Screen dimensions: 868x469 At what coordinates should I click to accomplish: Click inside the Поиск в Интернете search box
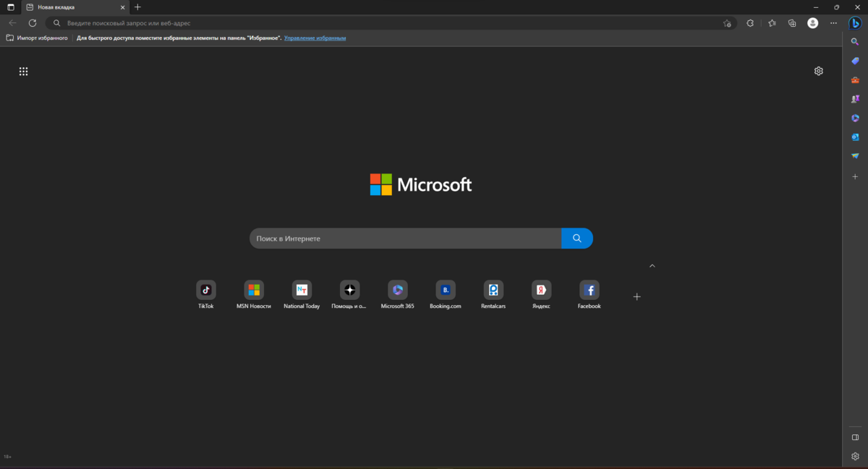(x=405, y=238)
